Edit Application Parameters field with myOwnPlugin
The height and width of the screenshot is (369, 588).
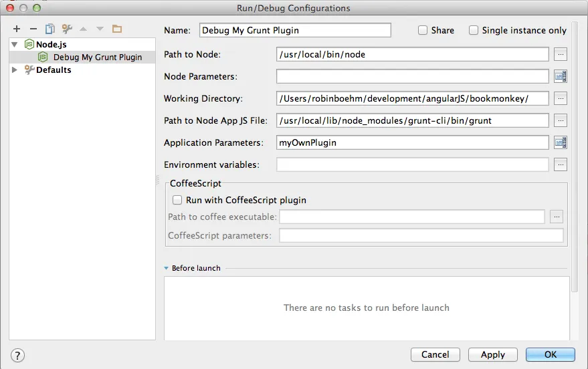[x=413, y=143]
